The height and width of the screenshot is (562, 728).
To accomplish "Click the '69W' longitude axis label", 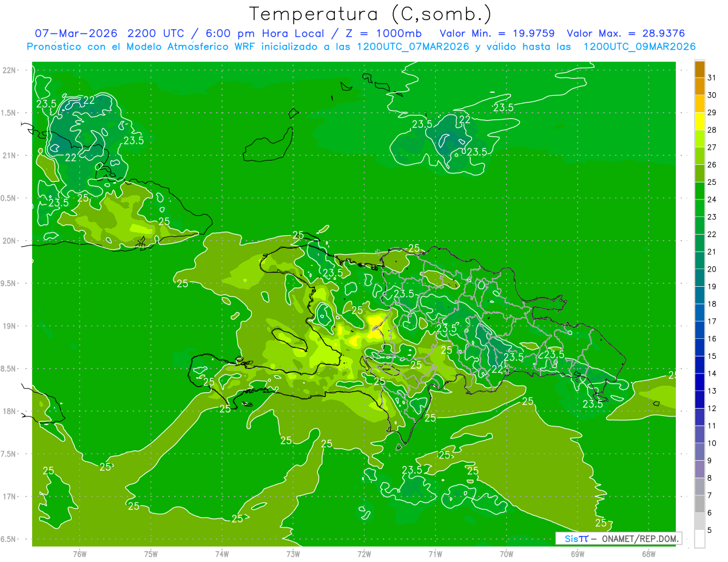I will [x=578, y=554].
